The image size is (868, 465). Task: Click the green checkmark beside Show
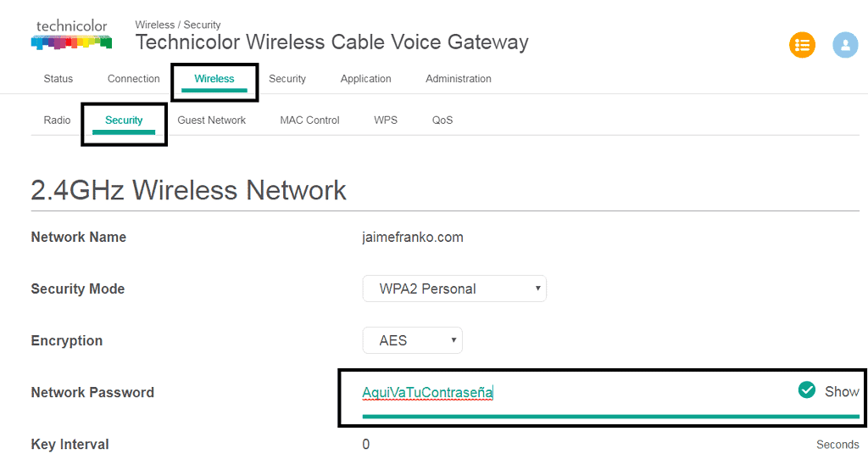coord(807,390)
